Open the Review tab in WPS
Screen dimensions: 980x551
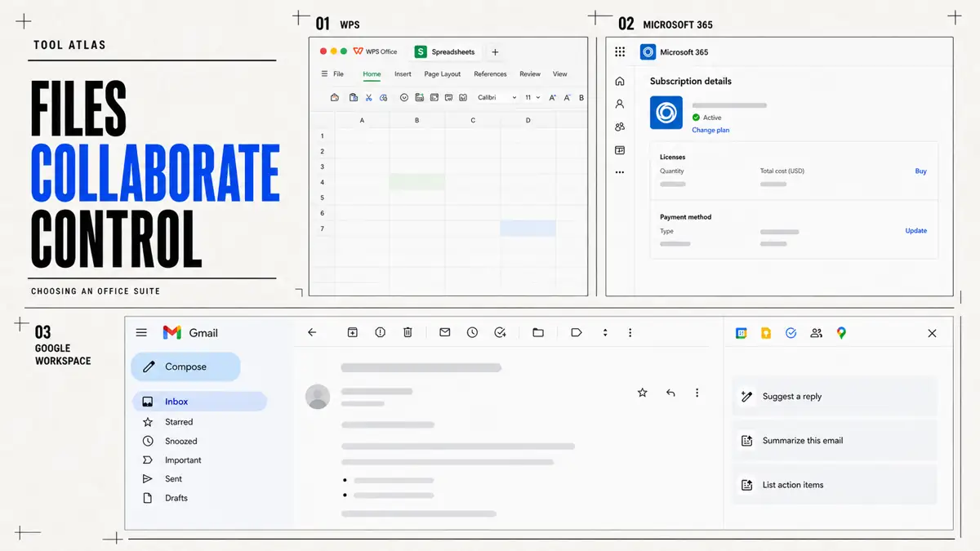point(530,73)
